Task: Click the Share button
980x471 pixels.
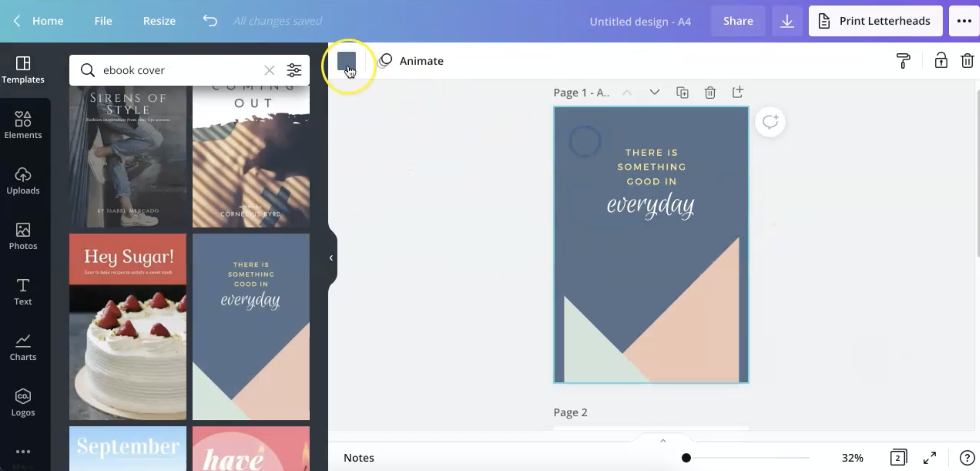Action: [738, 21]
